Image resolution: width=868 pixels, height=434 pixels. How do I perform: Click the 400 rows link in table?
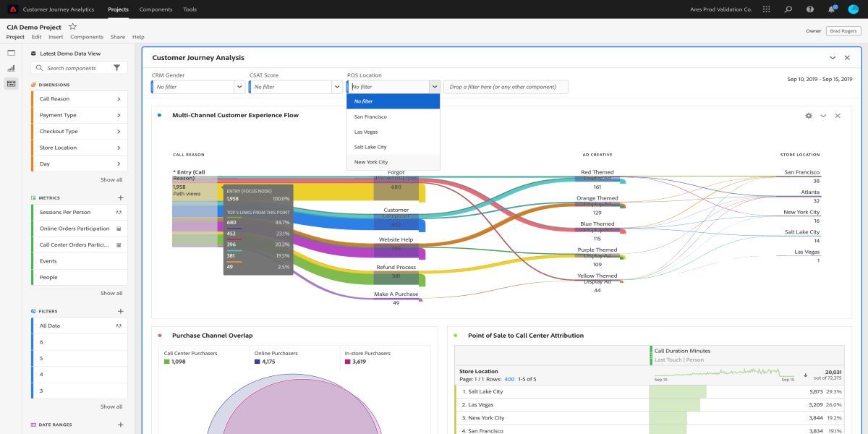pos(509,379)
